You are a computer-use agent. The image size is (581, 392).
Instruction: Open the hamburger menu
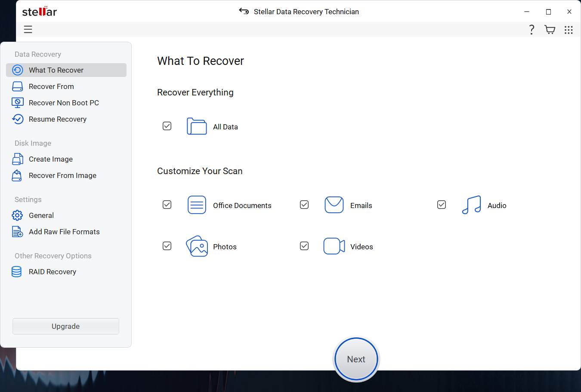28,29
